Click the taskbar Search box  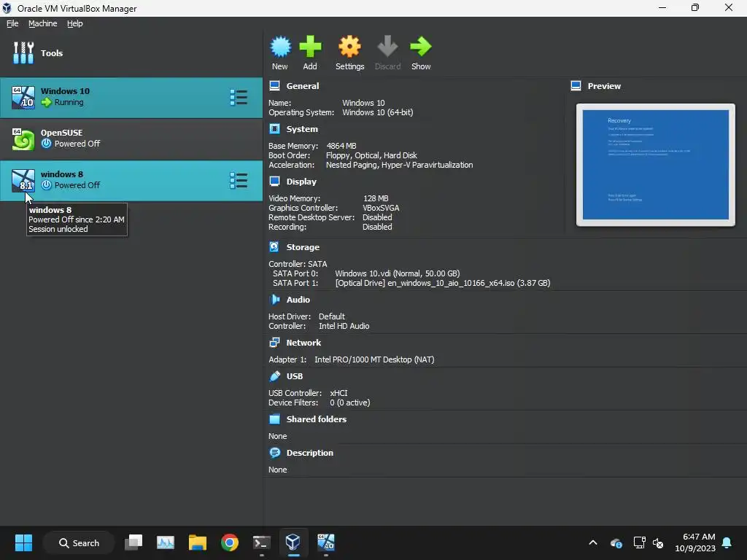79,542
